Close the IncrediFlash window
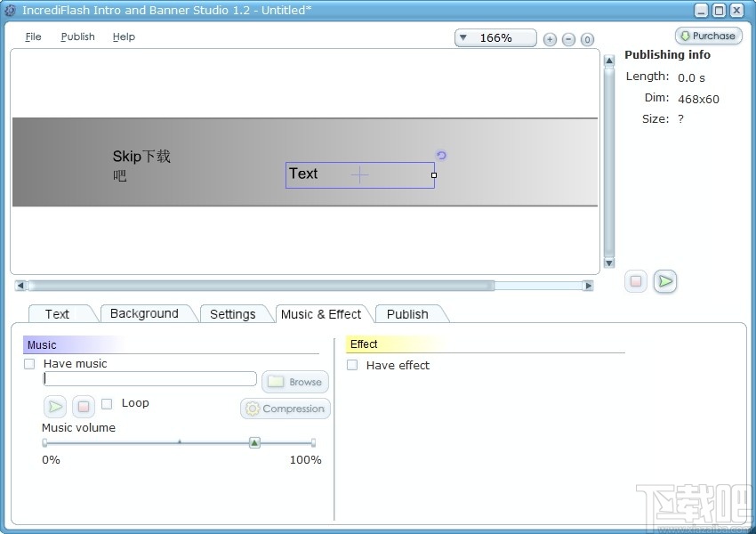 pos(736,10)
